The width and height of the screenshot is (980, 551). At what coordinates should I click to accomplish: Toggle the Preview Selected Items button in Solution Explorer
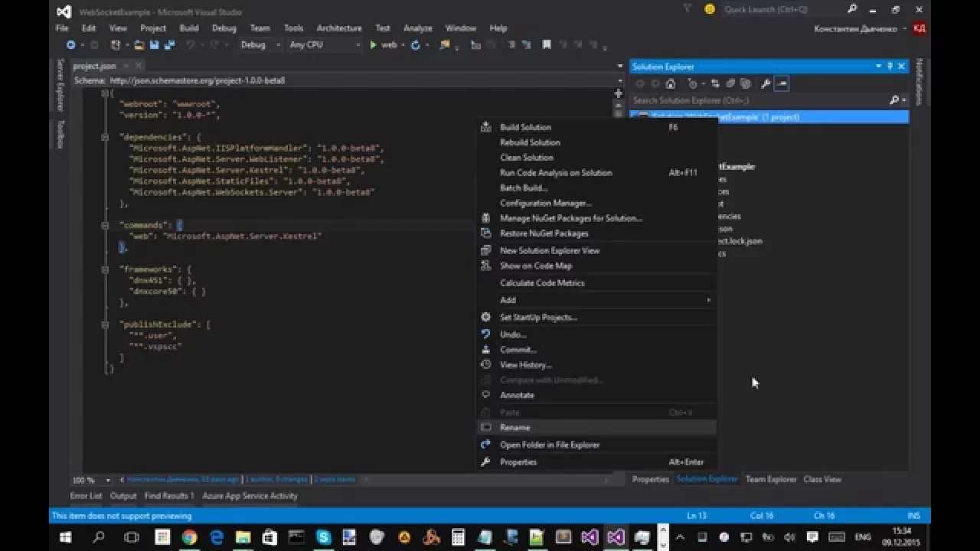coord(782,83)
